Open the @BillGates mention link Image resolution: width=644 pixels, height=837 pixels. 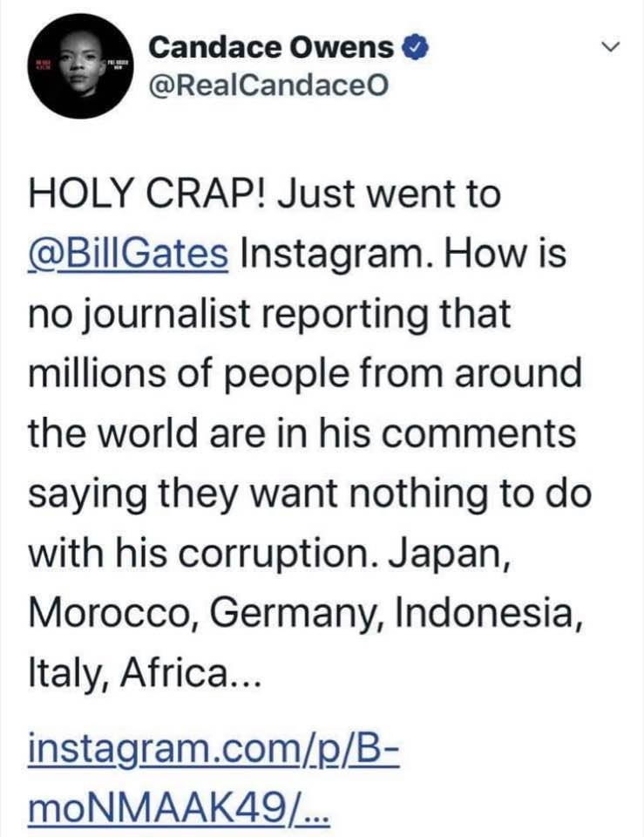128,253
